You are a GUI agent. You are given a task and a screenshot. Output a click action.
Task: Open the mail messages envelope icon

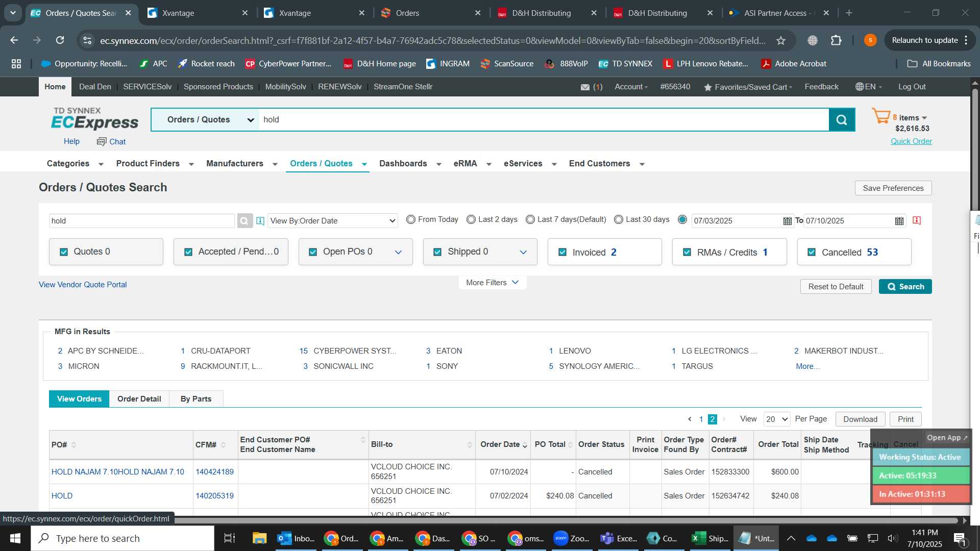point(585,87)
